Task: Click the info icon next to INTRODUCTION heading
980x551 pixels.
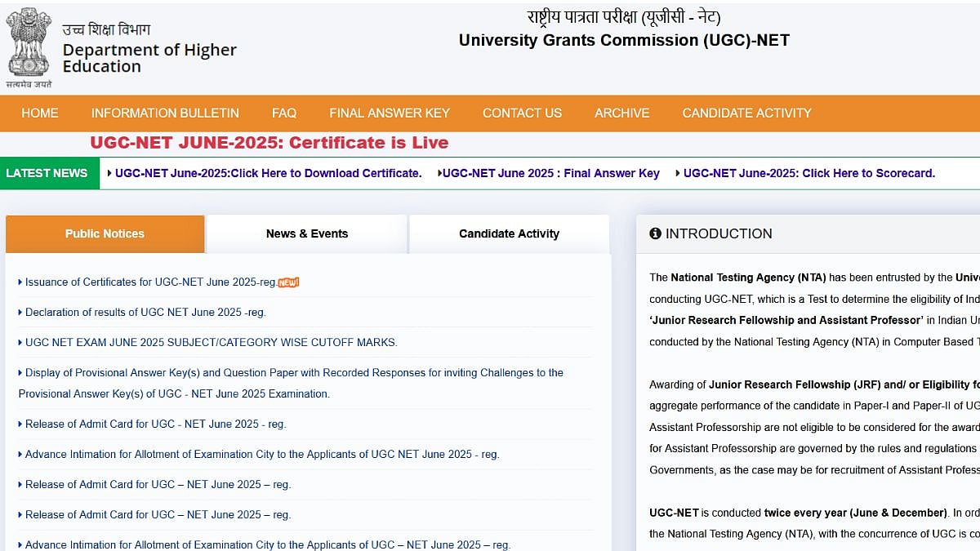Action: tap(655, 233)
